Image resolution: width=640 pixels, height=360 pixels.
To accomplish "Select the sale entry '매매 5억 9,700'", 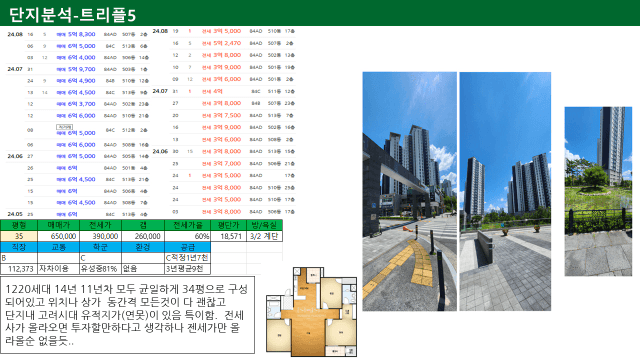I will tap(76, 69).
